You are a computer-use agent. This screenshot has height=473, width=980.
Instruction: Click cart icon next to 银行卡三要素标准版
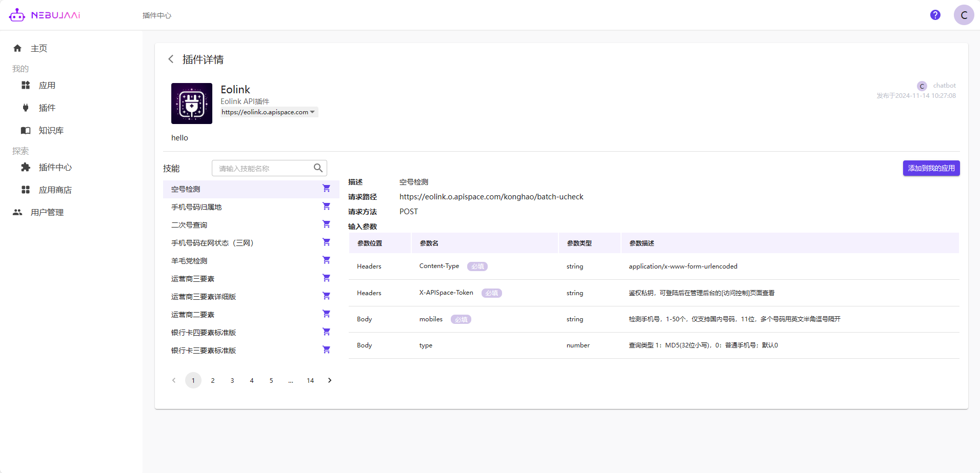326,350
